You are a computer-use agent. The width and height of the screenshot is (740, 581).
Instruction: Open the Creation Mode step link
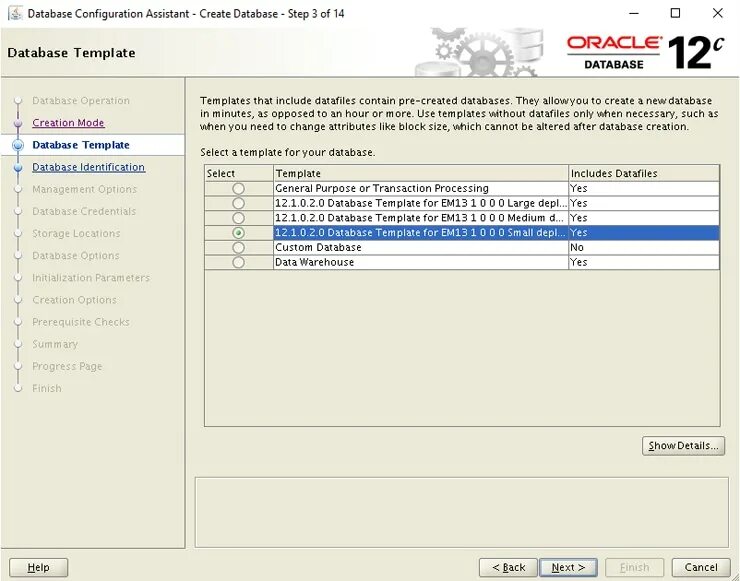tap(68, 123)
